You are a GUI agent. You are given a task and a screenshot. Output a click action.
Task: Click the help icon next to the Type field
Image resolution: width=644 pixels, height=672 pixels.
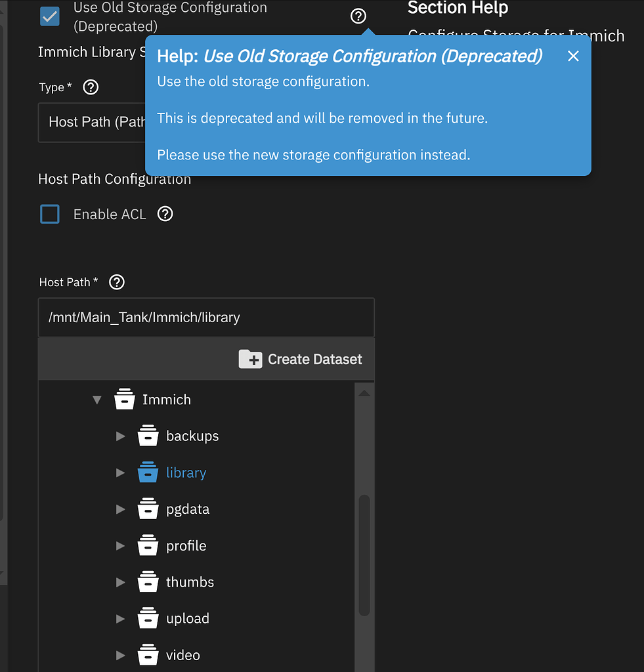(91, 87)
